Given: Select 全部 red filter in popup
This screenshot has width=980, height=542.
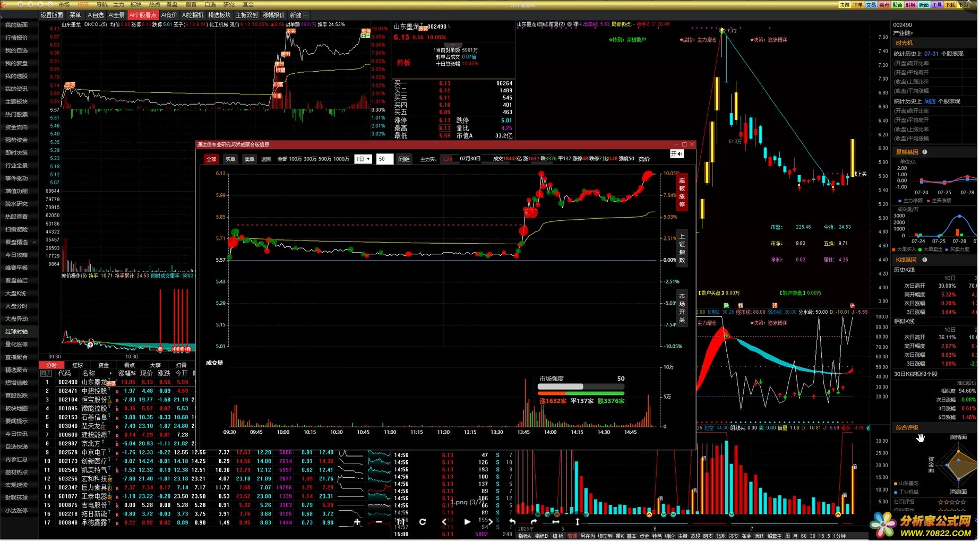Looking at the screenshot, I should (212, 159).
